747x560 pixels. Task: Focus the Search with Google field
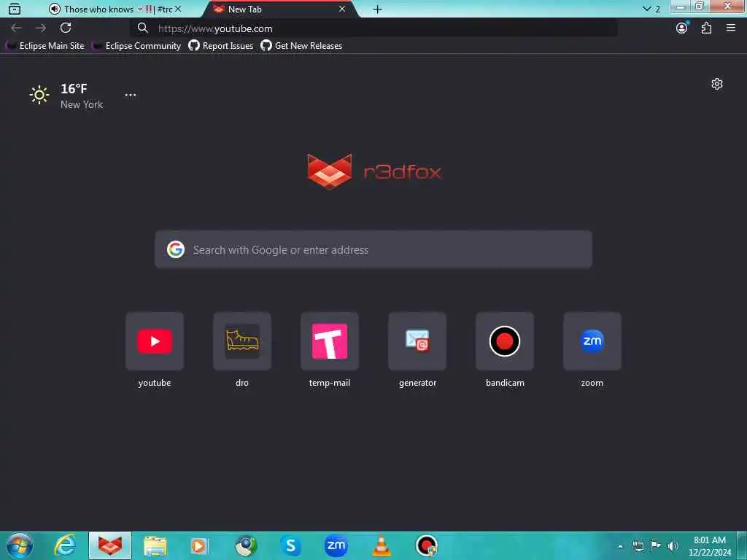pos(373,249)
